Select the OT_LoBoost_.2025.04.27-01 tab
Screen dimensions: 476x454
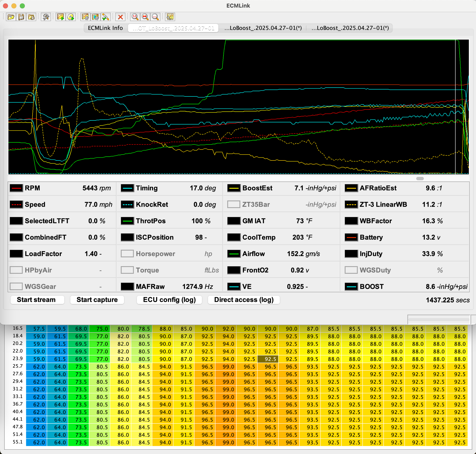tap(173, 28)
